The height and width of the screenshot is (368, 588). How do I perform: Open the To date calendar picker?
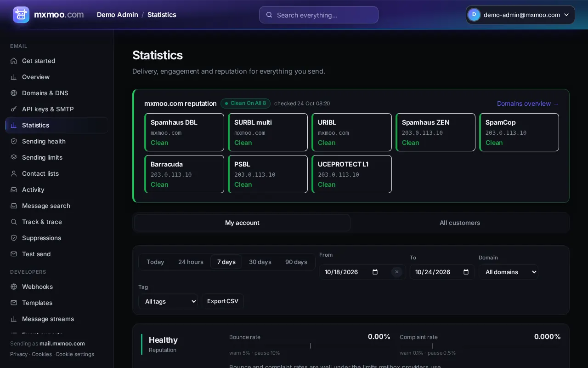pos(466,272)
